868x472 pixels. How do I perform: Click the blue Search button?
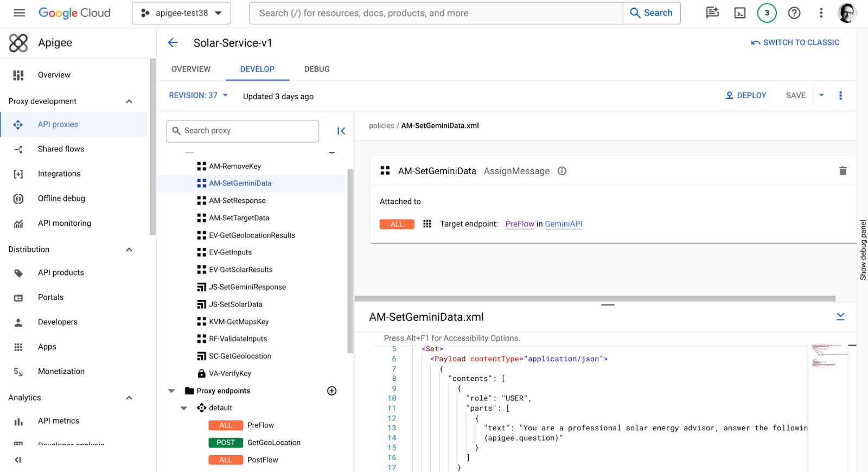click(652, 13)
